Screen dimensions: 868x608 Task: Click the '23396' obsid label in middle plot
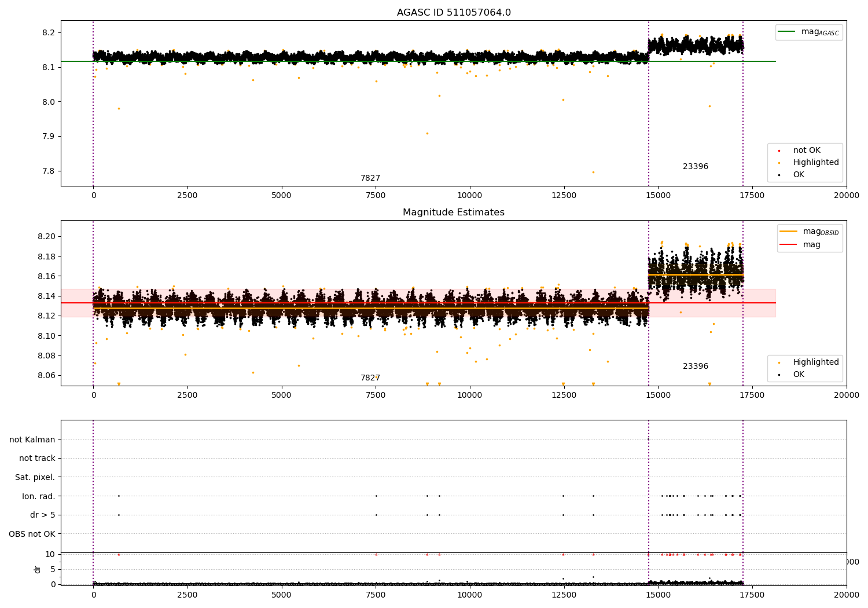click(696, 367)
